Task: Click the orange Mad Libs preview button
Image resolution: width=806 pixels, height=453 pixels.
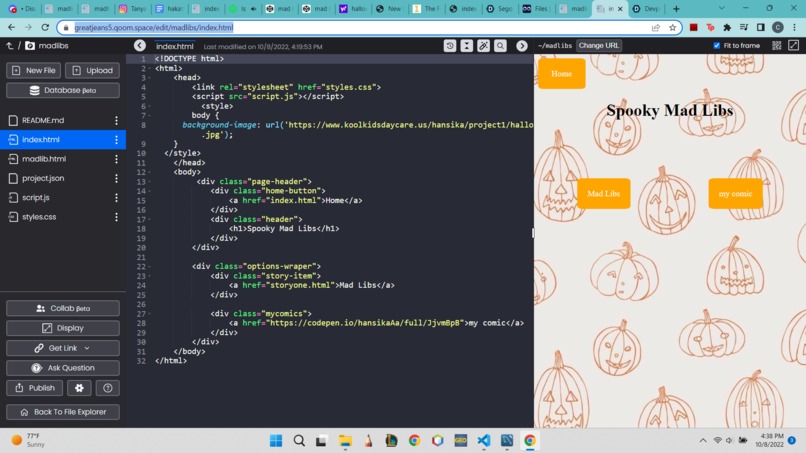Action: pos(604,193)
